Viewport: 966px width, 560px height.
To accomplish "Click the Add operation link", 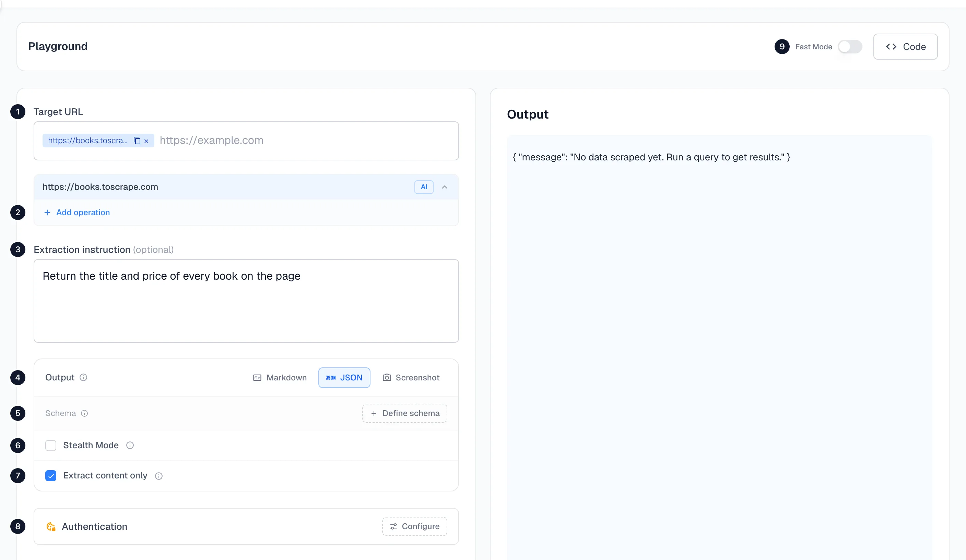I will coord(83,212).
